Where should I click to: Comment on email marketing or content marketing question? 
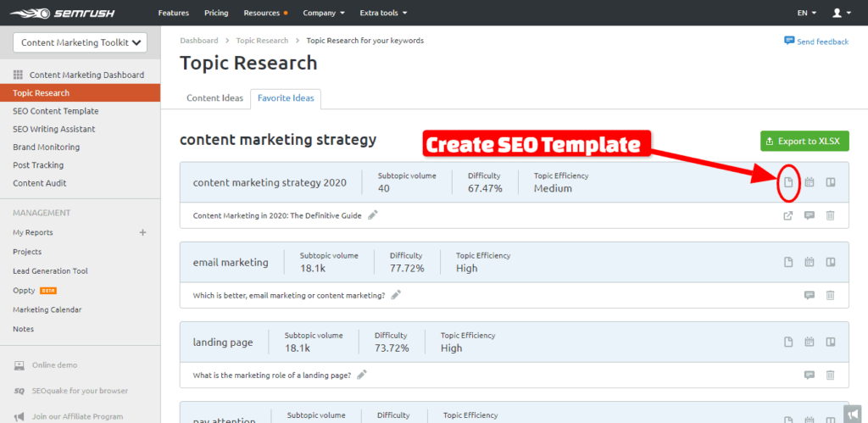pyautogui.click(x=810, y=296)
